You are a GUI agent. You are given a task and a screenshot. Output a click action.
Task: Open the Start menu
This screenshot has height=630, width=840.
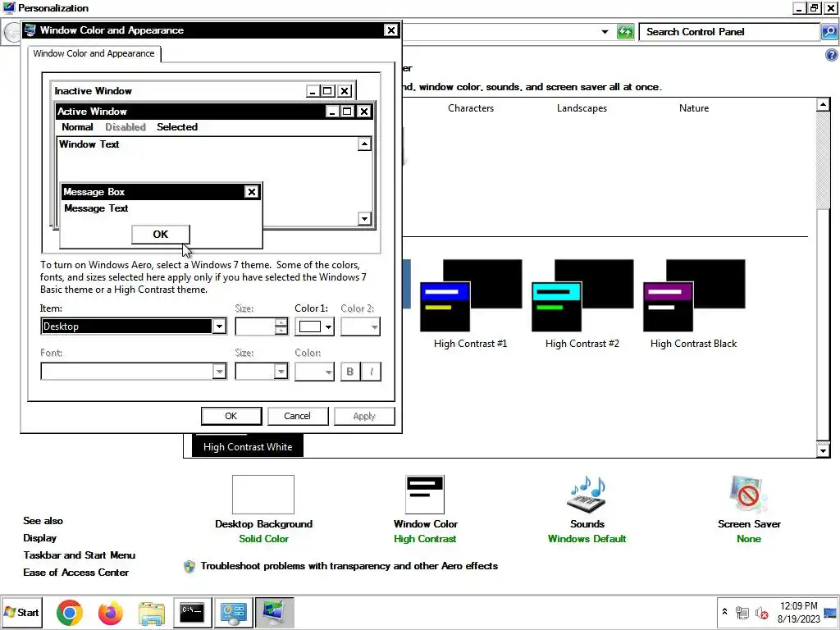click(21, 612)
